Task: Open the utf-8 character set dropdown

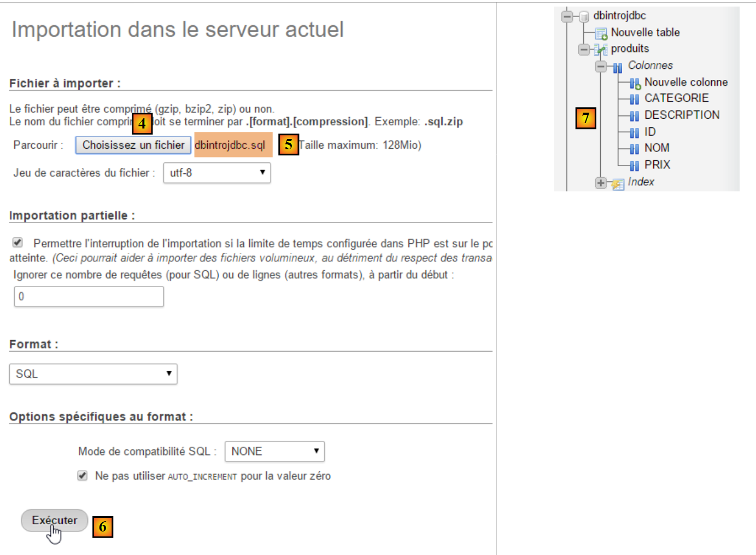Action: 217,173
